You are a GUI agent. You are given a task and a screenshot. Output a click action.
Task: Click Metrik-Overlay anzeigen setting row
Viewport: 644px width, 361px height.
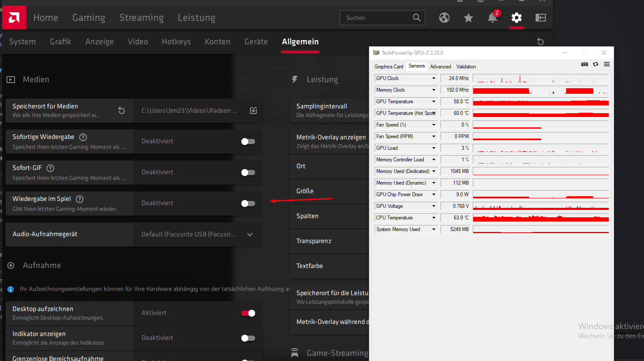point(330,142)
